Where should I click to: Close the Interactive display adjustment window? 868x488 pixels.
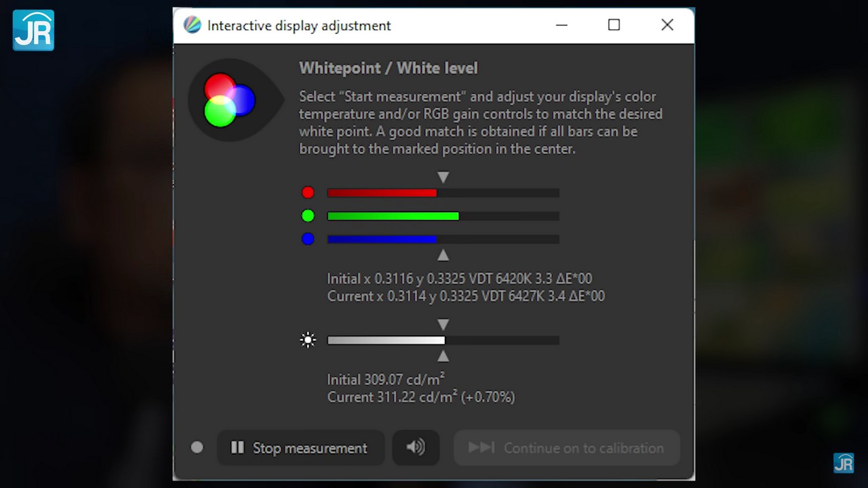pyautogui.click(x=667, y=25)
